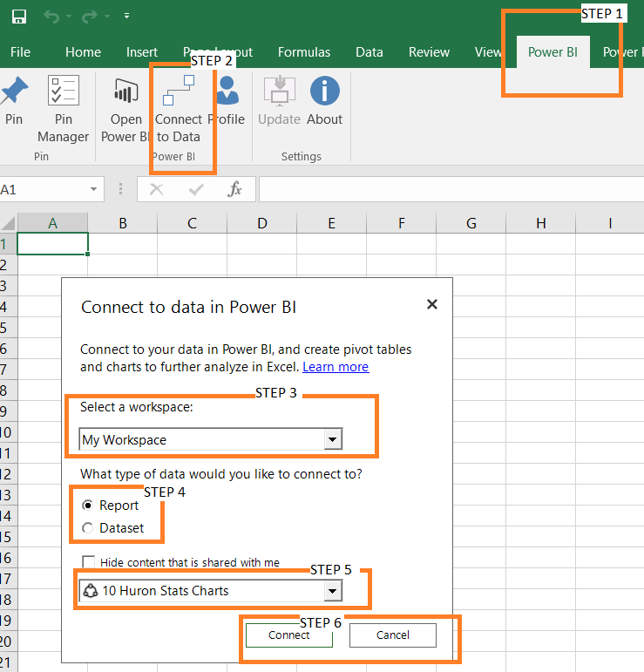Open the Customize Quick Access Toolbar menu

(x=127, y=16)
